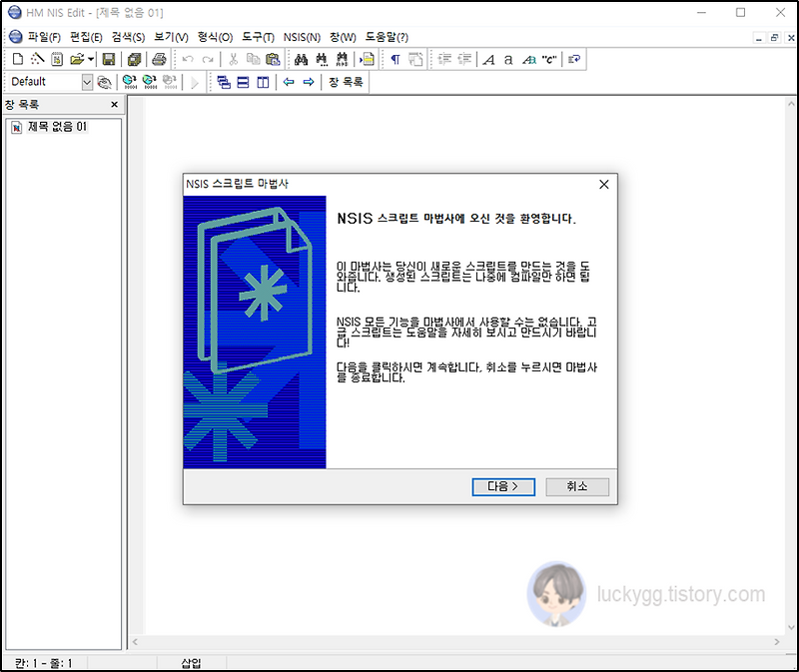799x672 pixels.
Task: Open the 보기(V) menu
Action: (x=171, y=37)
